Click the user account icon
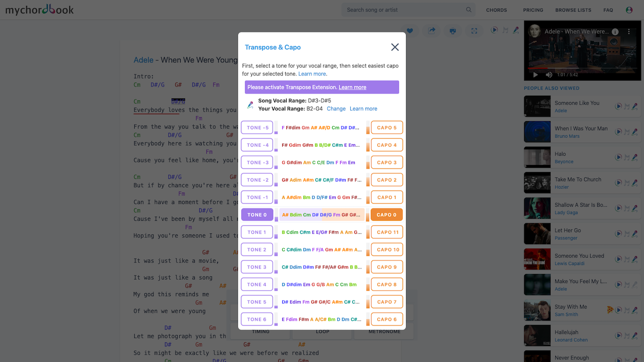The image size is (644, 362). point(629,10)
